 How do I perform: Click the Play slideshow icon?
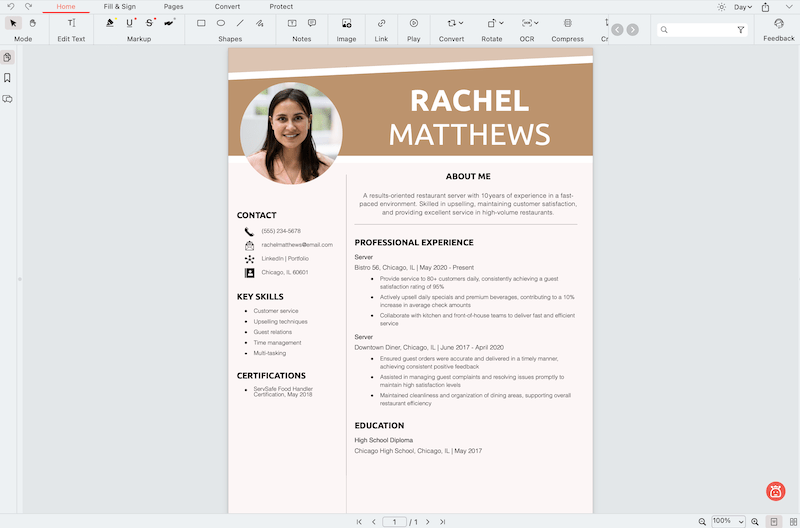click(414, 23)
